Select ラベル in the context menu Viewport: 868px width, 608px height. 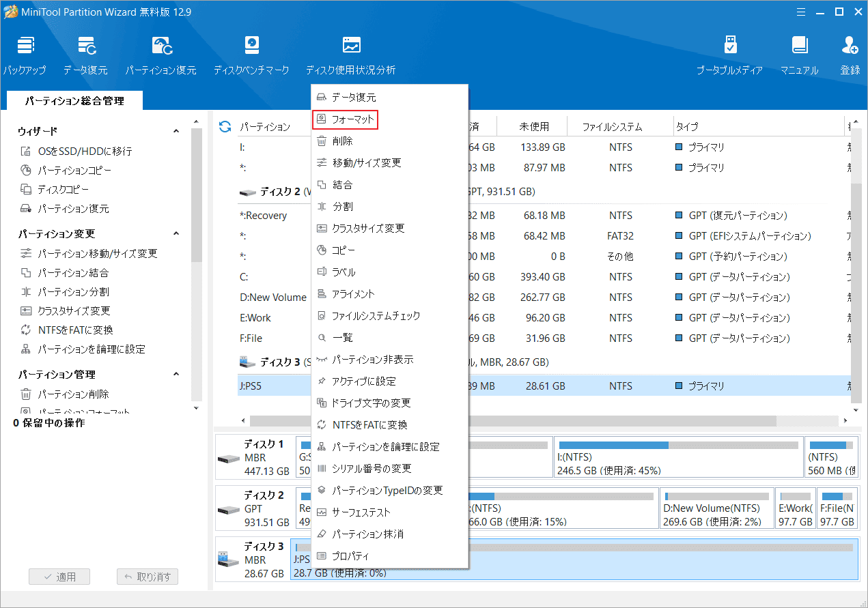click(x=389, y=272)
